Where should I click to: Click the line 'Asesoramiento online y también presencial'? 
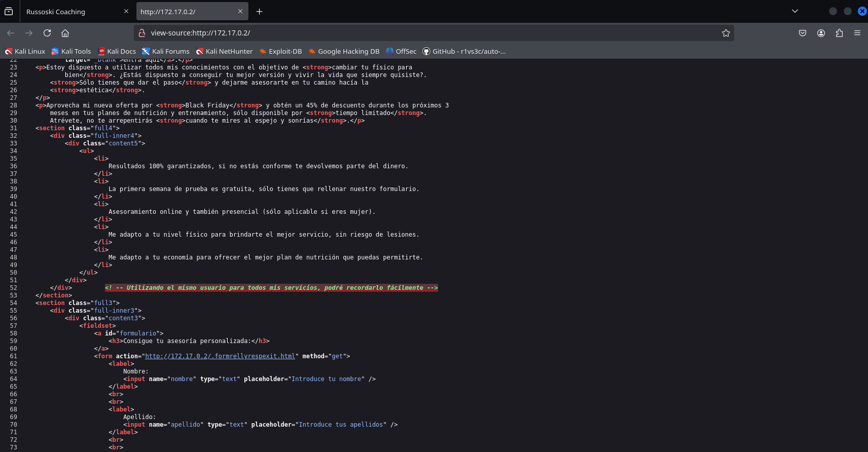coord(242,212)
